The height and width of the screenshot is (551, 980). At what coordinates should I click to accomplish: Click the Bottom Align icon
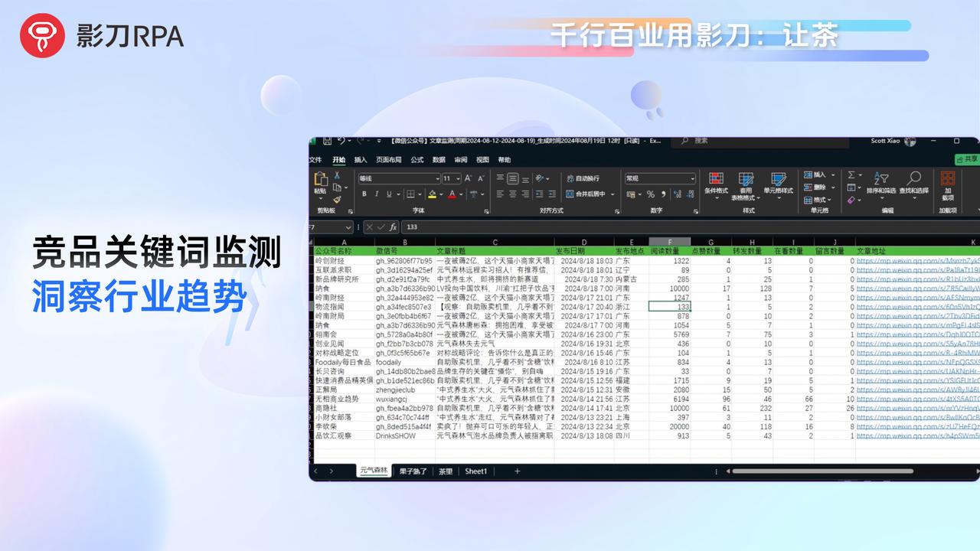point(525,179)
